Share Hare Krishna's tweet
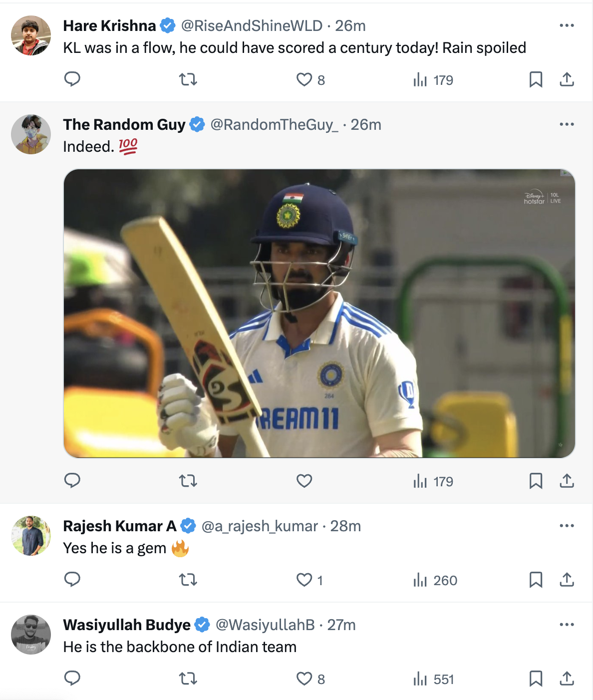Image resolution: width=593 pixels, height=700 pixels. [567, 79]
